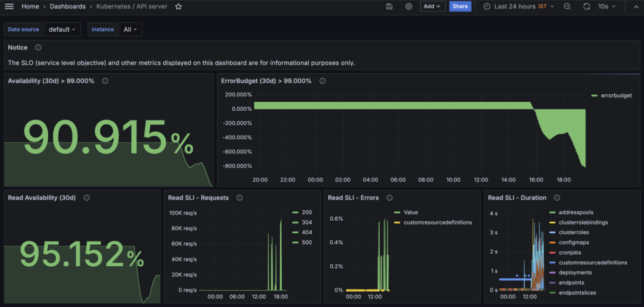Collapse the top toolbar with the chevron-up icon

coord(636,7)
